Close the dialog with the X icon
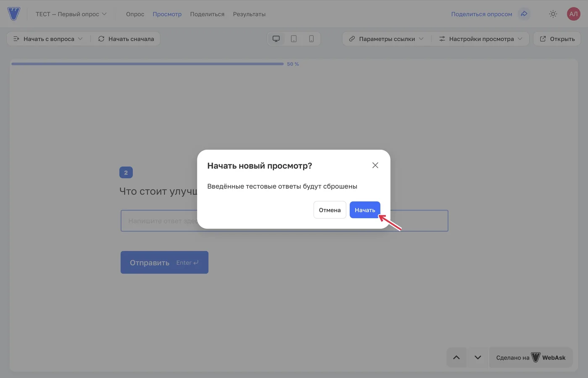This screenshot has width=588, height=378. point(375,165)
